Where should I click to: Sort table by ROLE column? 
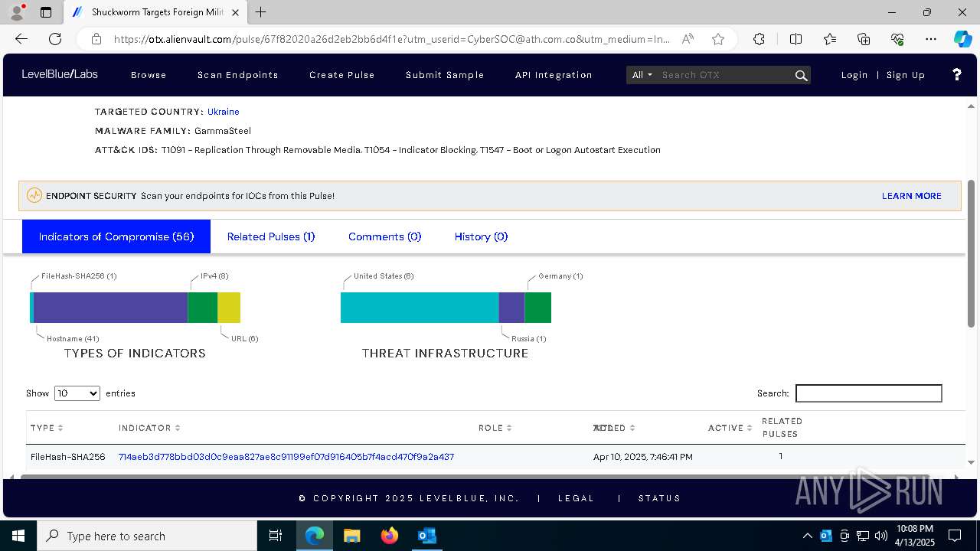click(x=495, y=428)
